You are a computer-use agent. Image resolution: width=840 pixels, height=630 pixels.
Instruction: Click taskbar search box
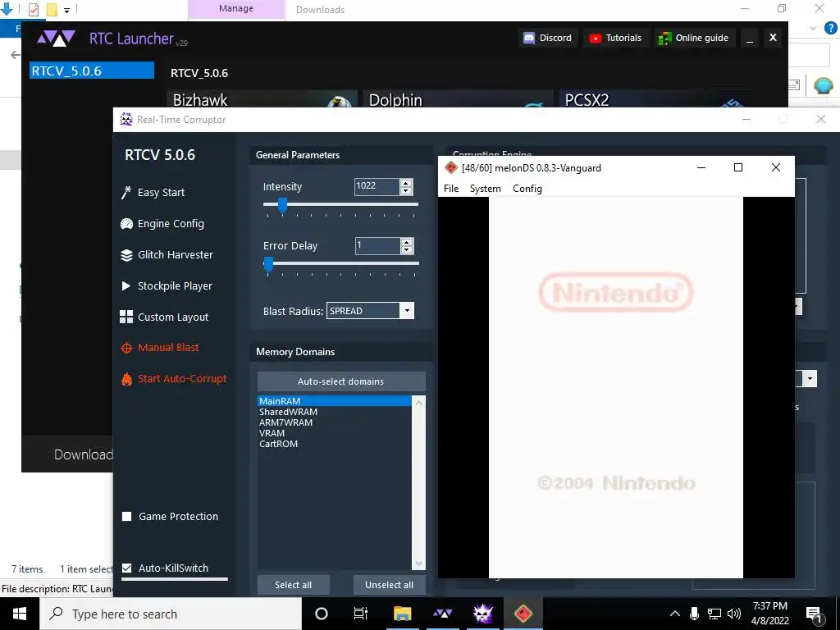pyautogui.click(x=171, y=614)
